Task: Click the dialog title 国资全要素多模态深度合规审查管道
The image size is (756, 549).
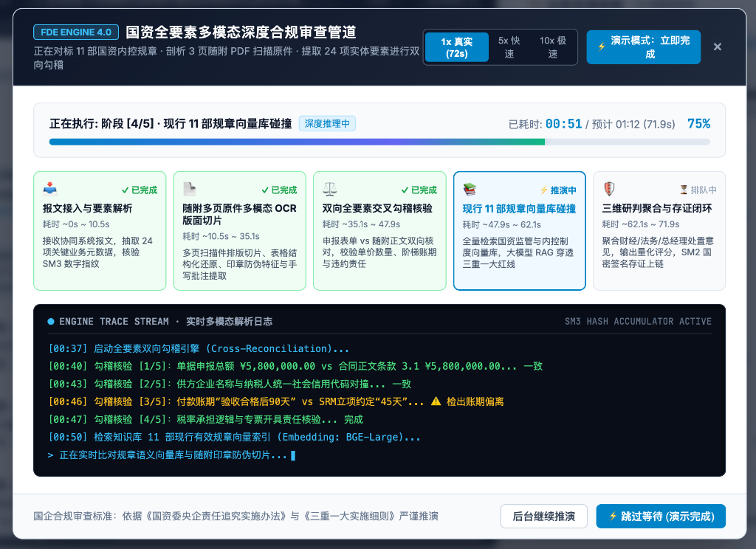Action: 241,32
